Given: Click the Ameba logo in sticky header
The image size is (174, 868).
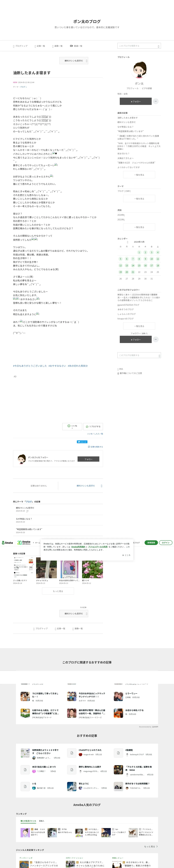Looking at the screenshot, I should 7,542.
